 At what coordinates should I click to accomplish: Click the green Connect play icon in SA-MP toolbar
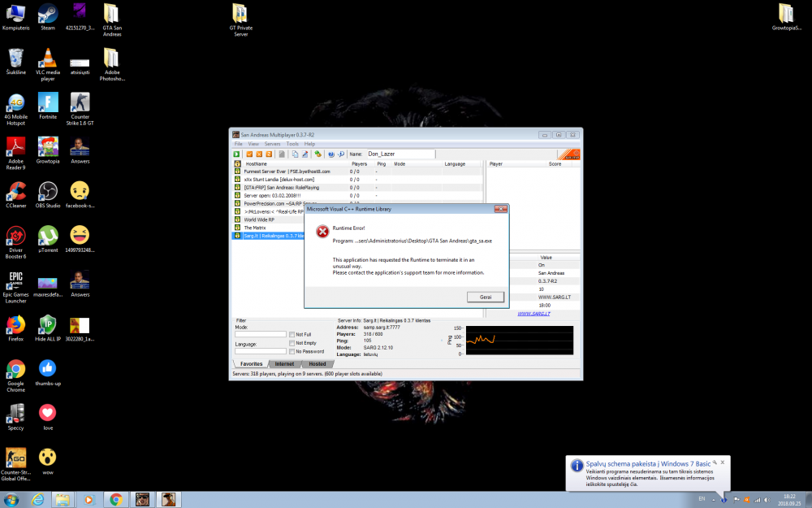click(x=236, y=154)
